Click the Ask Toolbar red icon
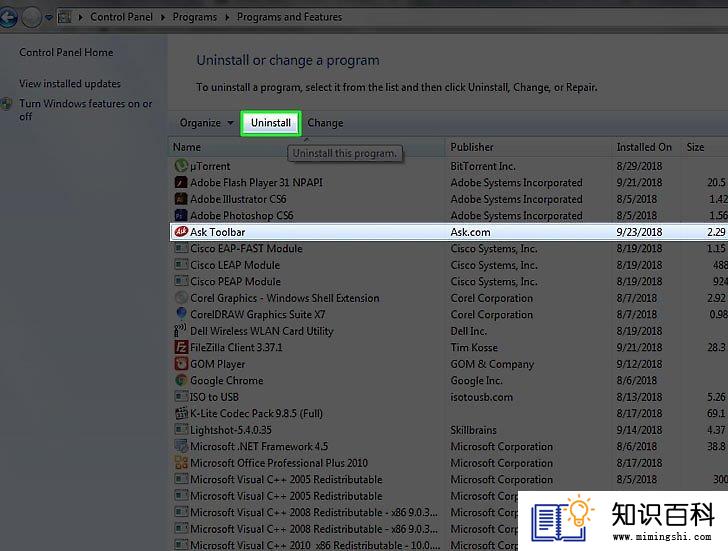Viewport: 728px width, 551px height. coord(181,232)
